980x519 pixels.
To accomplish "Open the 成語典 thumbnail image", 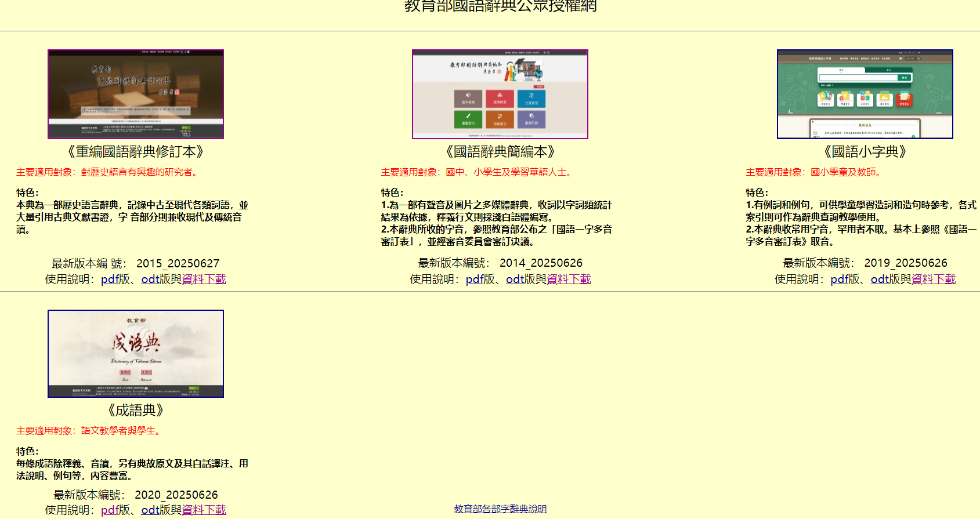I will pyautogui.click(x=136, y=354).
